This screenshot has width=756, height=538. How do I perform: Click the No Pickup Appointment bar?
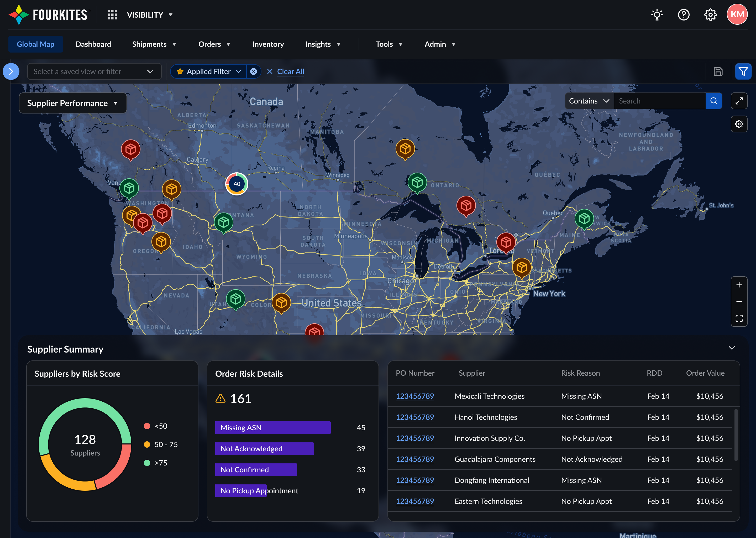click(241, 491)
